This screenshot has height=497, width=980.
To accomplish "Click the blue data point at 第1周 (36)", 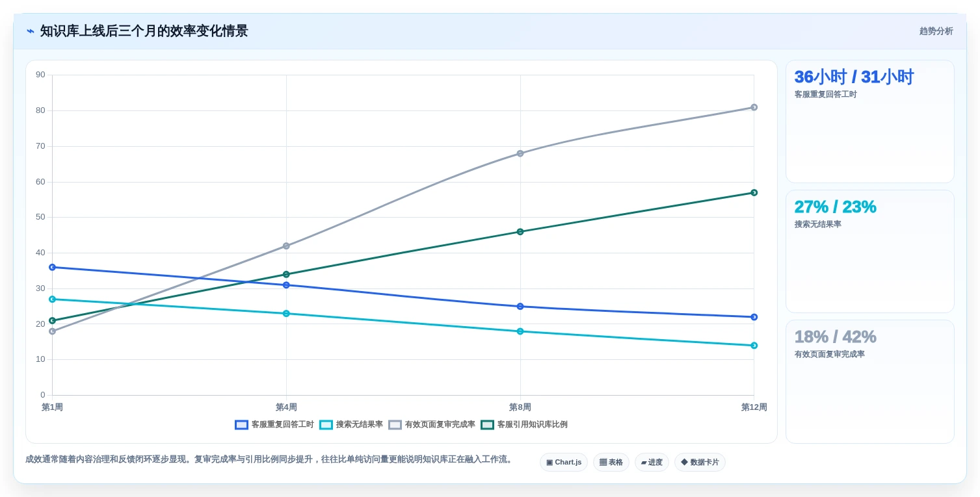I will tap(53, 267).
